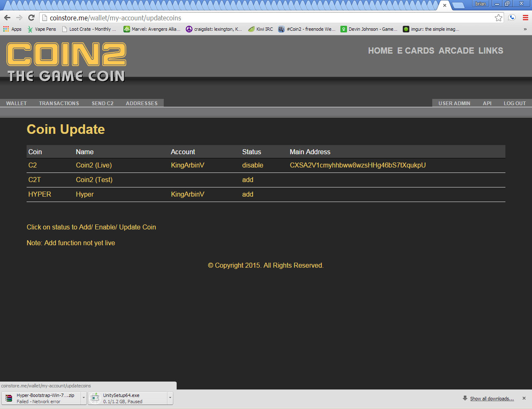
Task: Open #Coin2 - freenode bookmark
Action: (x=307, y=29)
